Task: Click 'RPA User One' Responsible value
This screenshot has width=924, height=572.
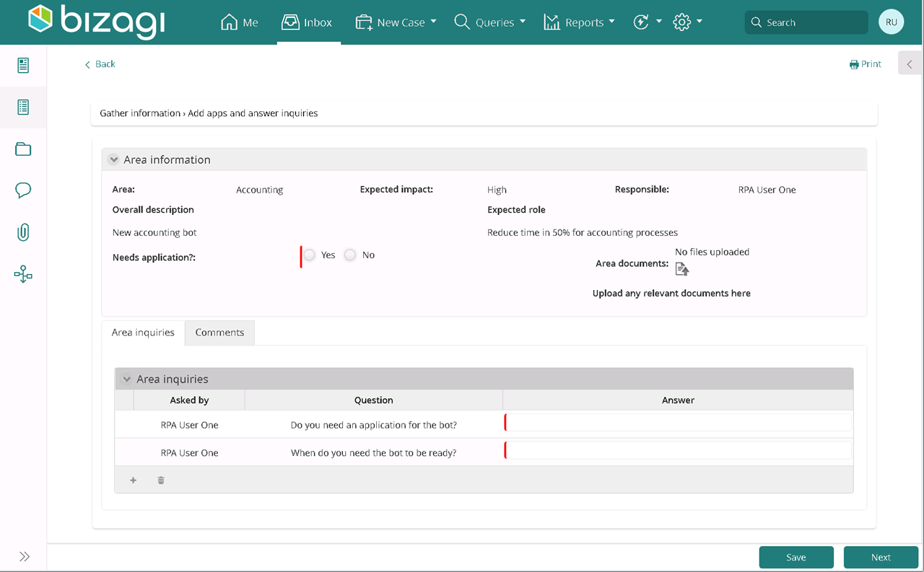Action: tap(767, 190)
